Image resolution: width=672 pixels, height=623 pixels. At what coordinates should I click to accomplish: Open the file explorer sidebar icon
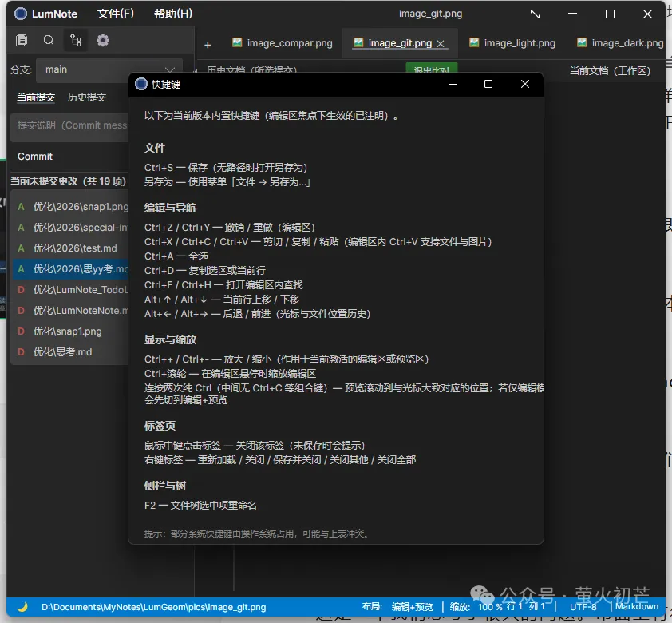click(22, 40)
